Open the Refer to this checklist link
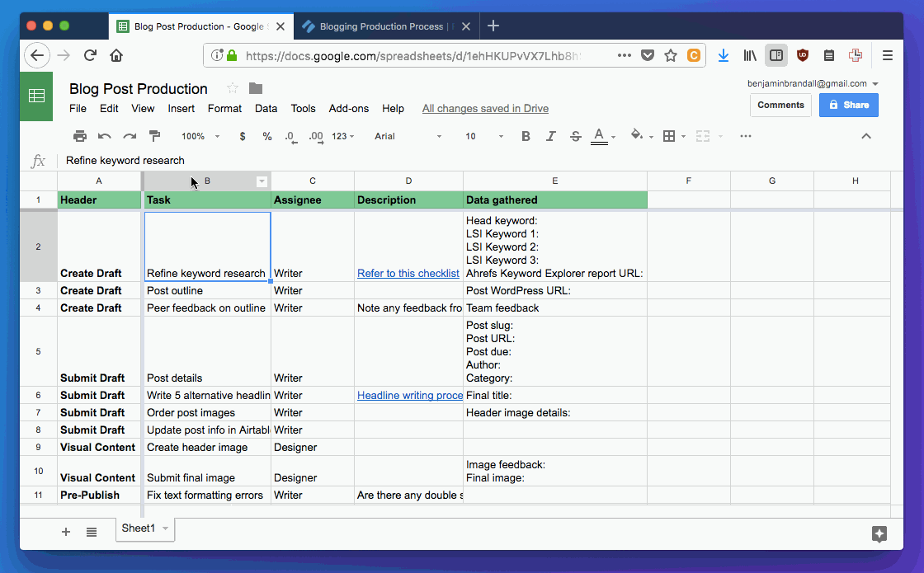This screenshot has width=924, height=573. tap(408, 273)
